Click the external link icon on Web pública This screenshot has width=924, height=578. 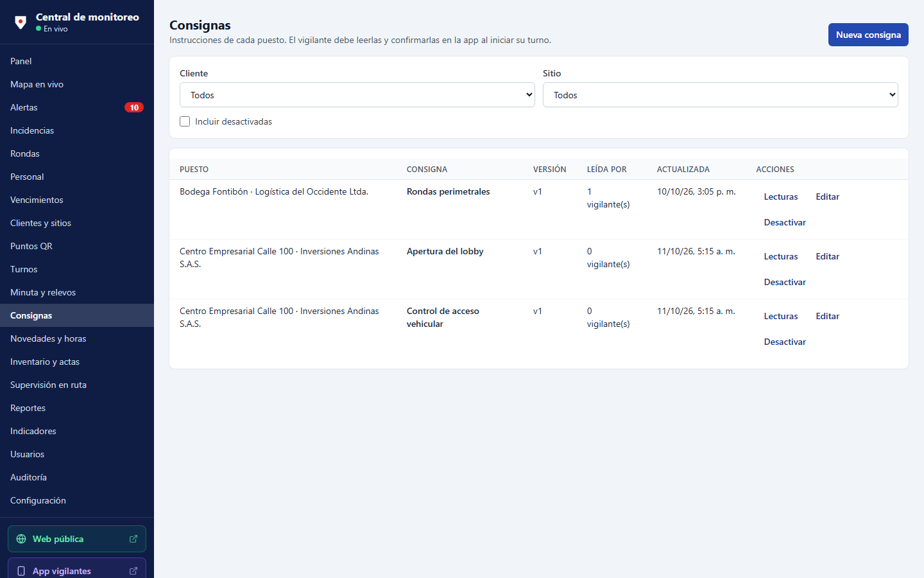coord(133,539)
